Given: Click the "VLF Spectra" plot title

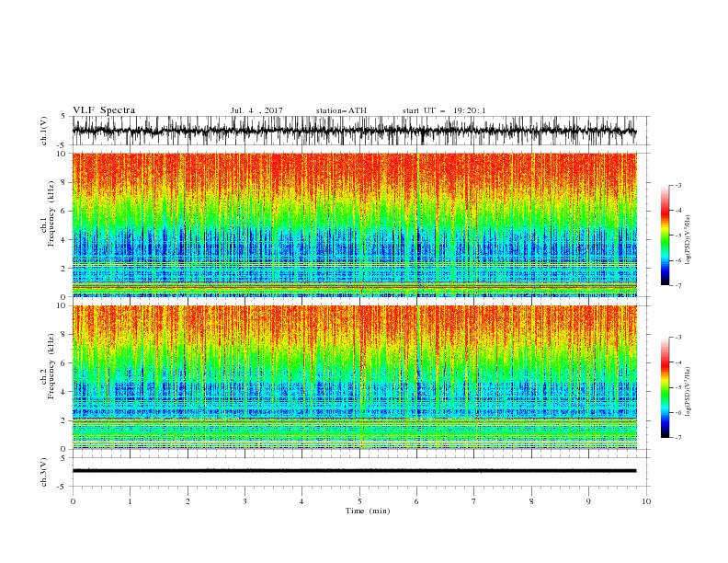Looking at the screenshot, I should click(104, 110).
